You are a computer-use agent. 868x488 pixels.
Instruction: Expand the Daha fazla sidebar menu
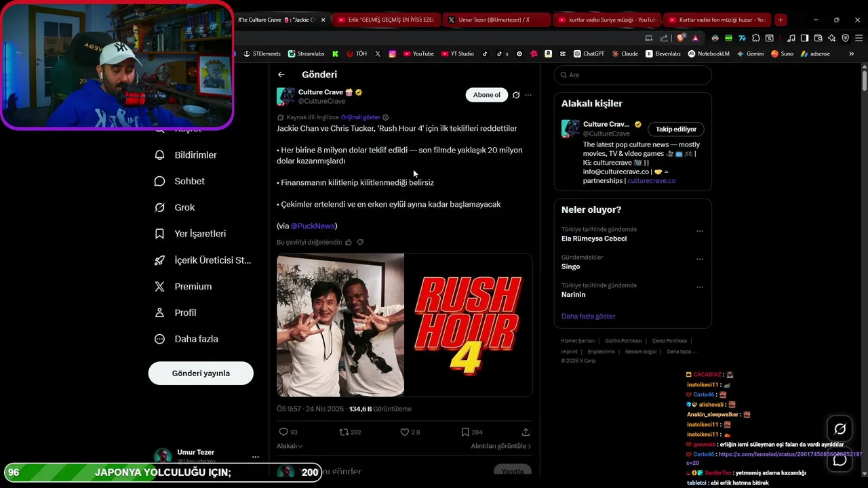(x=186, y=339)
